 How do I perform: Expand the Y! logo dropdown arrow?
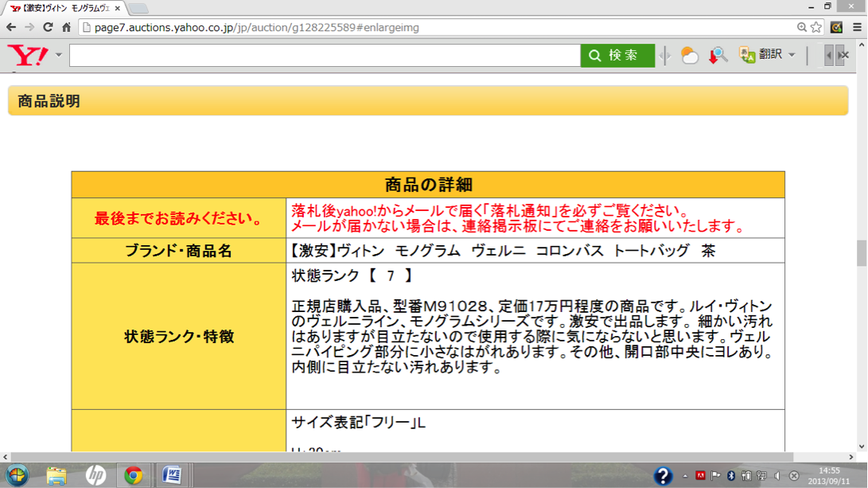(59, 56)
